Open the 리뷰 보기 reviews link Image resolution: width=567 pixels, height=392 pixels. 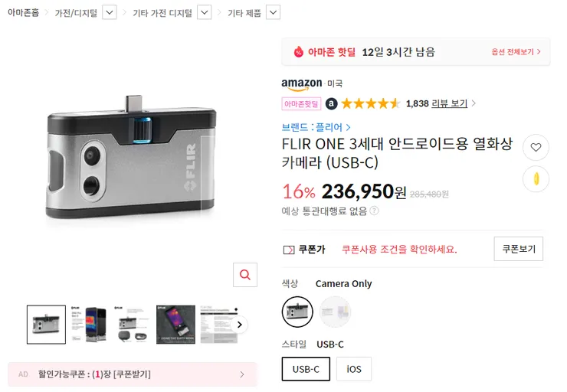point(450,103)
